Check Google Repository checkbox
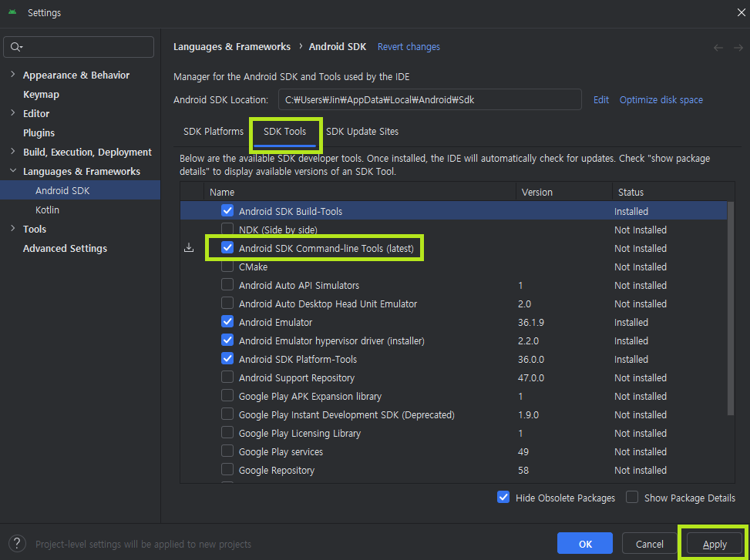The image size is (750, 560). (227, 470)
